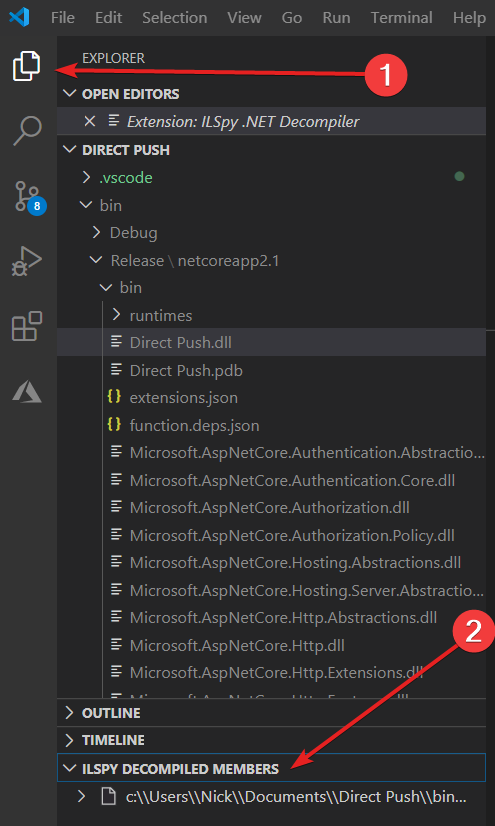
Task: Click file icon beside Microsoft.AspNetCore.Authentication.Core.dll
Action: (x=115, y=480)
